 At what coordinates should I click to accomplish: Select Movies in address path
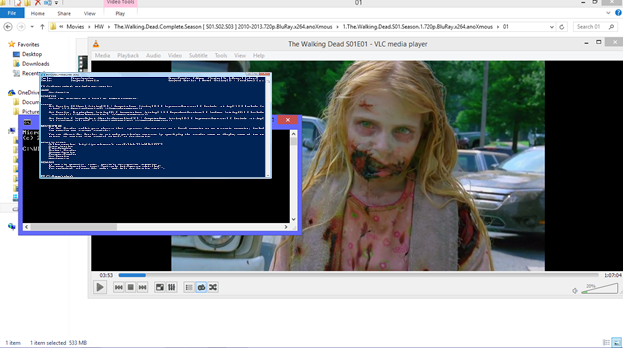coord(75,27)
